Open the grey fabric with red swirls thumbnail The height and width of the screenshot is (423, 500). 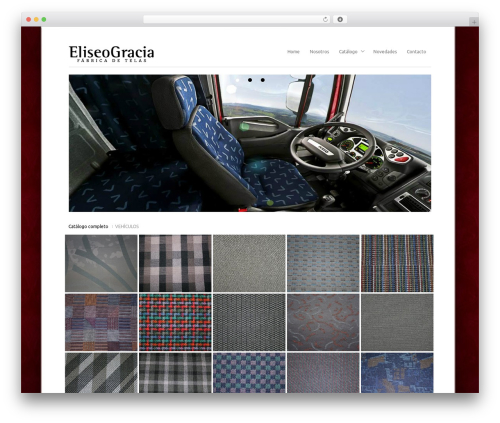[x=323, y=322]
